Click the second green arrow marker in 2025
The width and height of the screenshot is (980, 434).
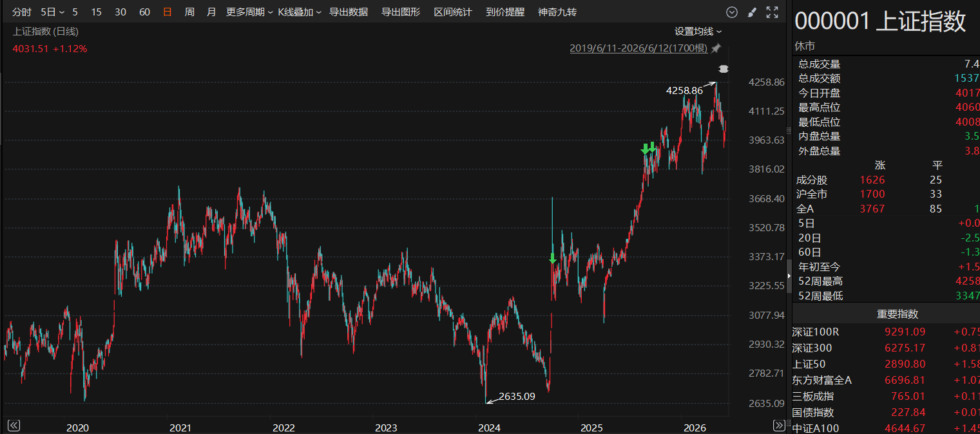pos(653,147)
